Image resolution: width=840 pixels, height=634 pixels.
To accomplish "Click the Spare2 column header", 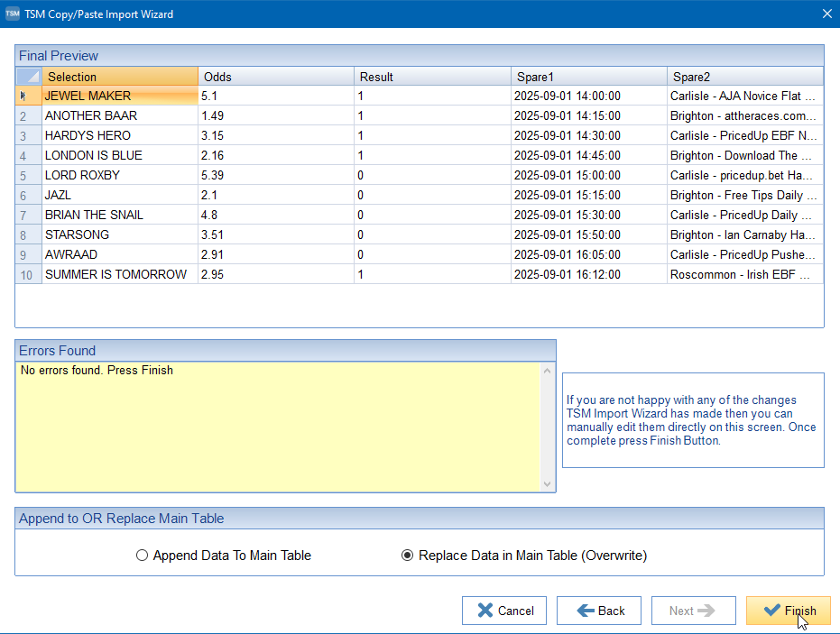I will pyautogui.click(x=744, y=77).
